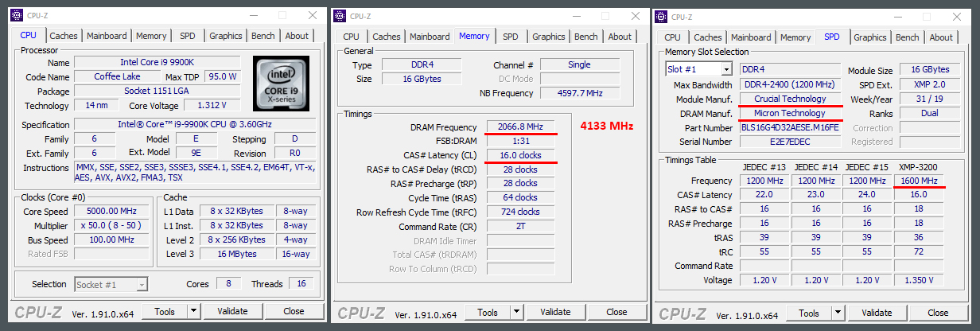980x331 pixels.
Task: Click the Micron Technology DRAM manufacturer value
Action: [x=790, y=114]
